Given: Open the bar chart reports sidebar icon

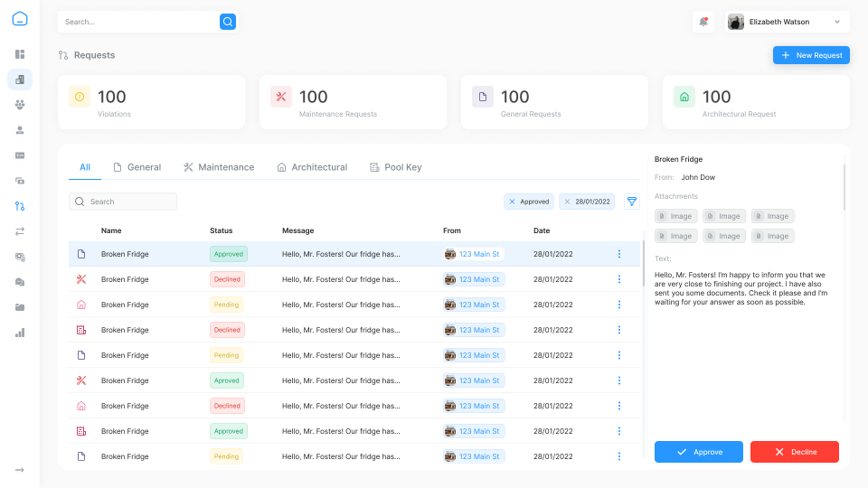Looking at the screenshot, I should [20, 333].
